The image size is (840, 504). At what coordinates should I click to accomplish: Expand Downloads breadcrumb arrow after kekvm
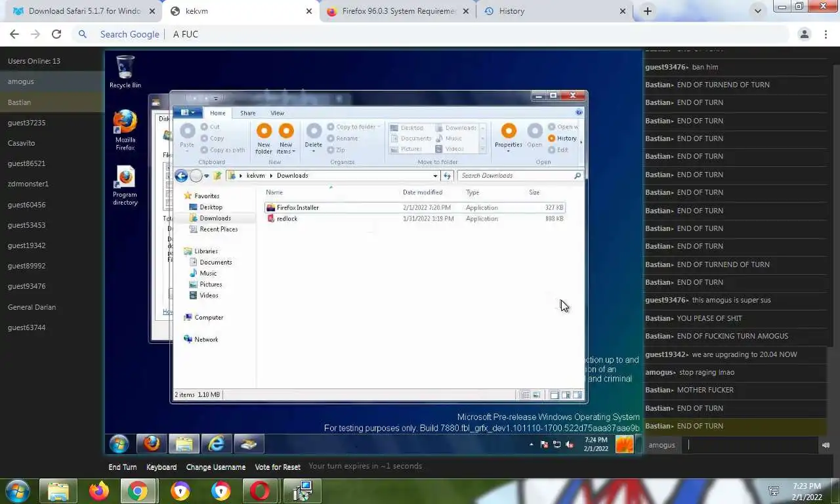point(271,176)
